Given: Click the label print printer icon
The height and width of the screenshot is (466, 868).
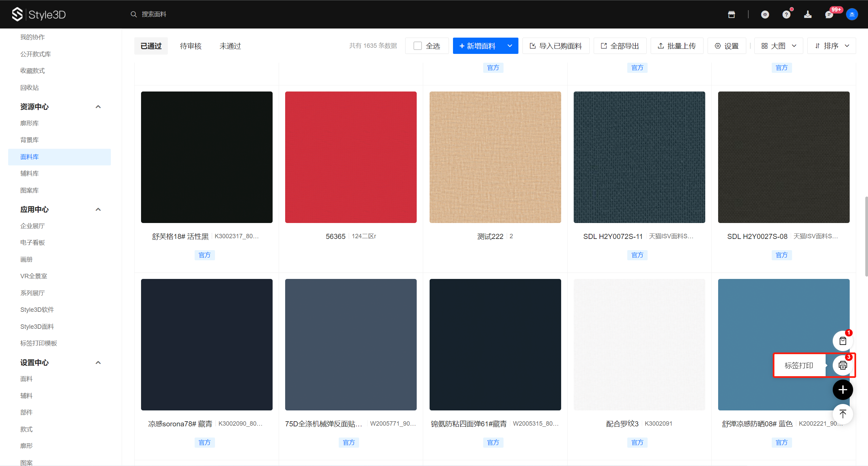Looking at the screenshot, I should coord(843,365).
